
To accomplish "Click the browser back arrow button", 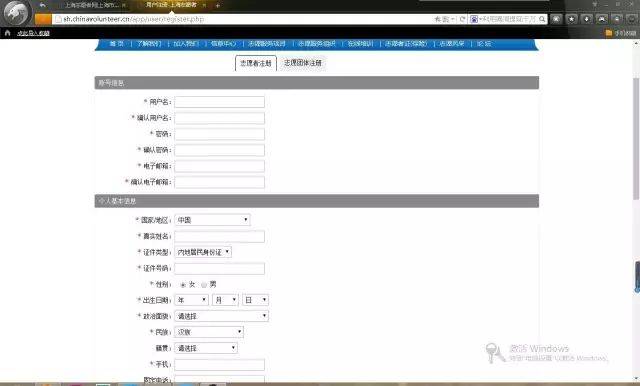I will point(43,5).
